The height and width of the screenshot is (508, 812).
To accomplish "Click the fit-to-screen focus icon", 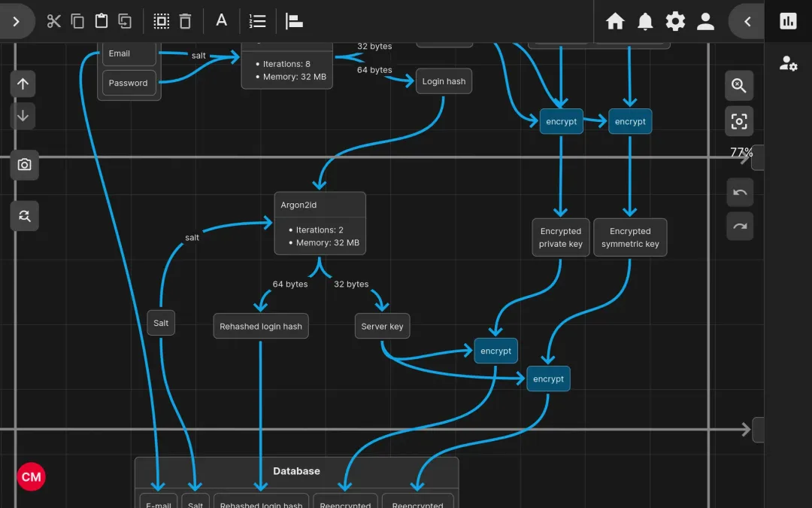I will coord(739,121).
